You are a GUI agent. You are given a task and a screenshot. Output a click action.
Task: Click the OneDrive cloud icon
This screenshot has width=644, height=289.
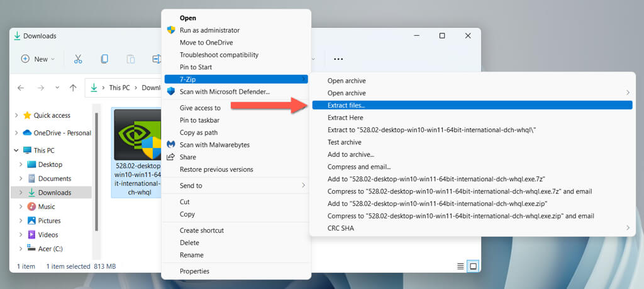(27, 133)
